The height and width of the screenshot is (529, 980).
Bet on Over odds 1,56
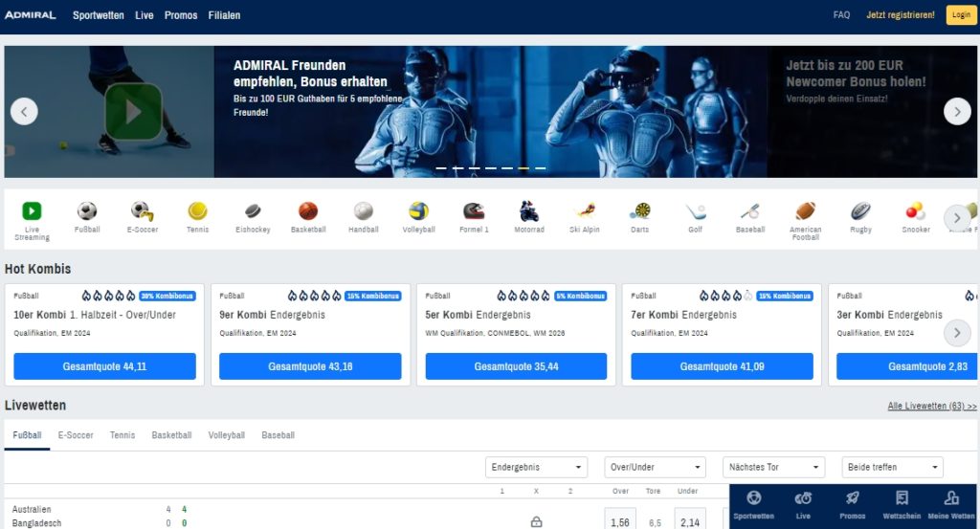pos(620,519)
